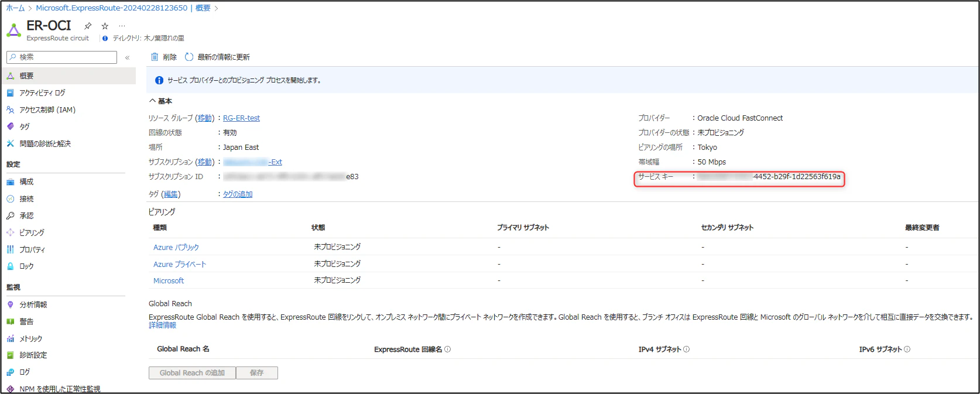The width and height of the screenshot is (980, 394).
Task: Select the Tokyo peering location value
Action: [707, 148]
